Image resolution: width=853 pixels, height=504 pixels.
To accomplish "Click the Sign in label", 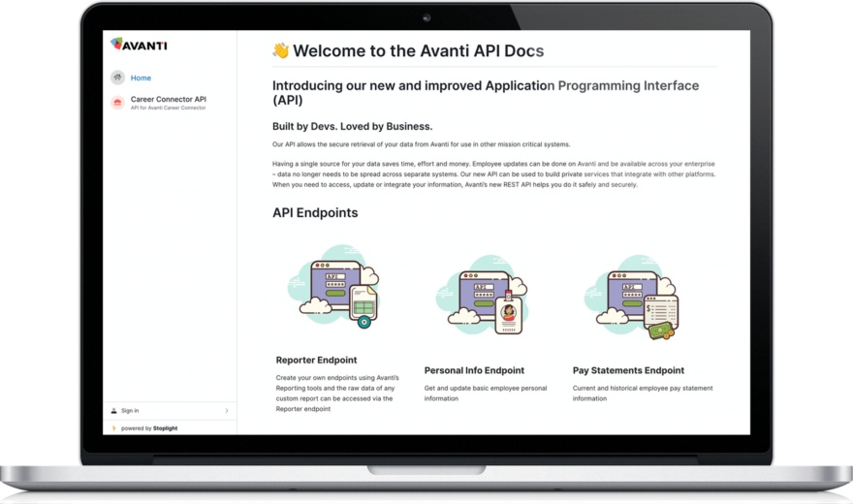I will pyautogui.click(x=130, y=411).
